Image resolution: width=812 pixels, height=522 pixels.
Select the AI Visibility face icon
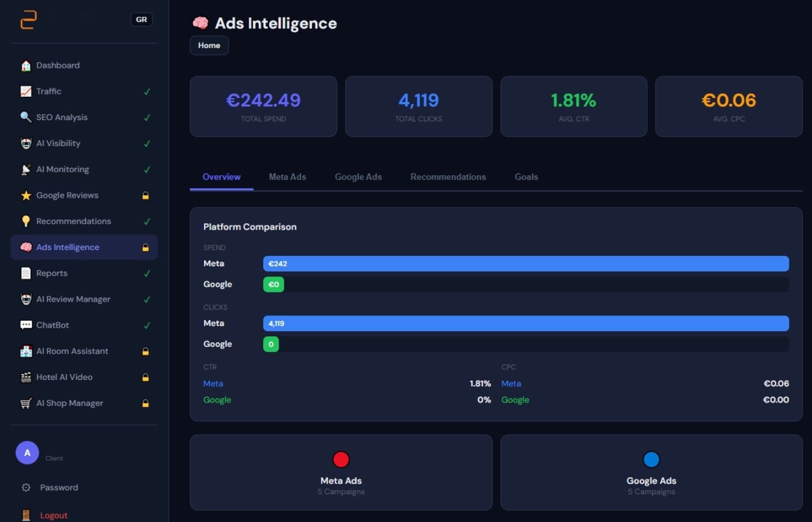(26, 143)
